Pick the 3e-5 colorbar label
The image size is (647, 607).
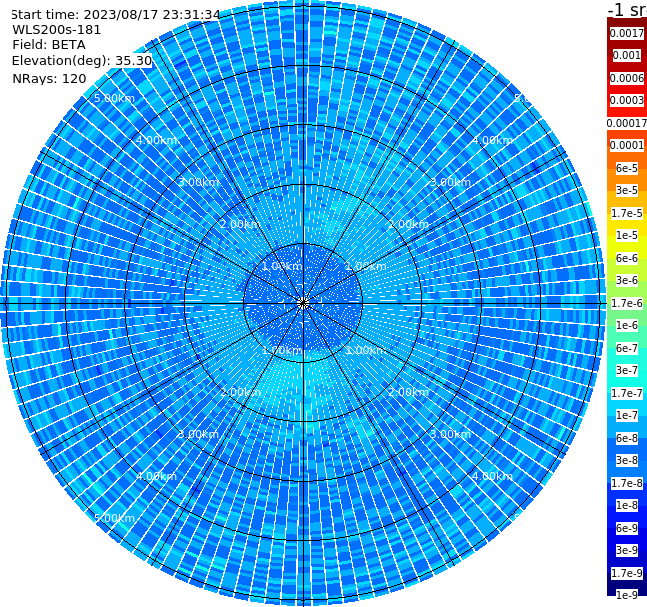(x=627, y=190)
